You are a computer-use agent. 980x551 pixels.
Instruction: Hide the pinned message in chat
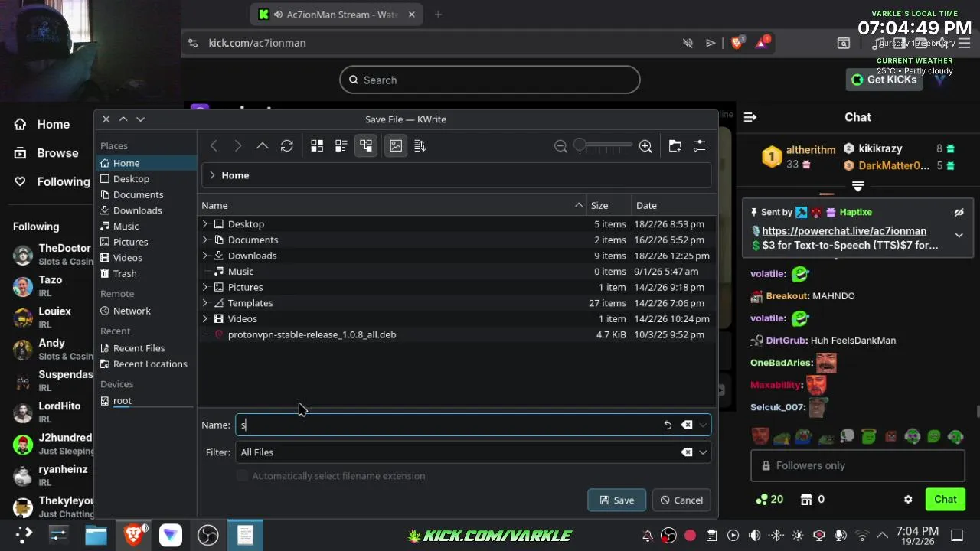959,212
